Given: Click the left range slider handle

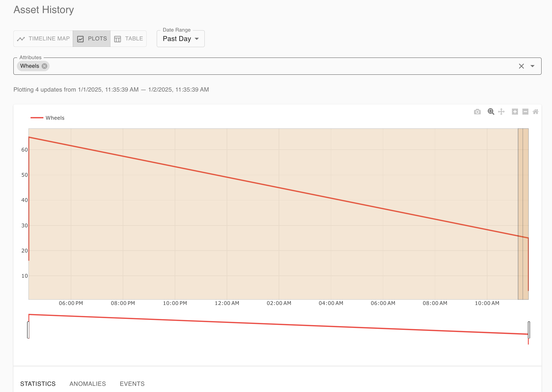Looking at the screenshot, I should pos(28,330).
